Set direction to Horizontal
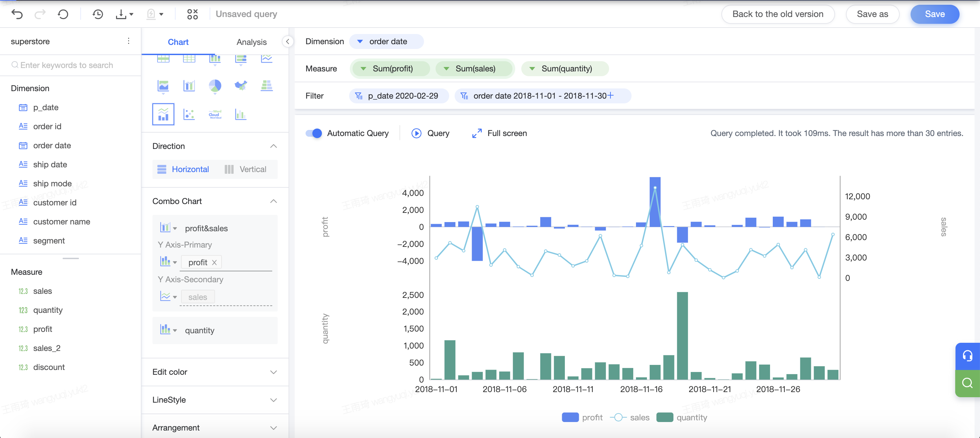 183,169
